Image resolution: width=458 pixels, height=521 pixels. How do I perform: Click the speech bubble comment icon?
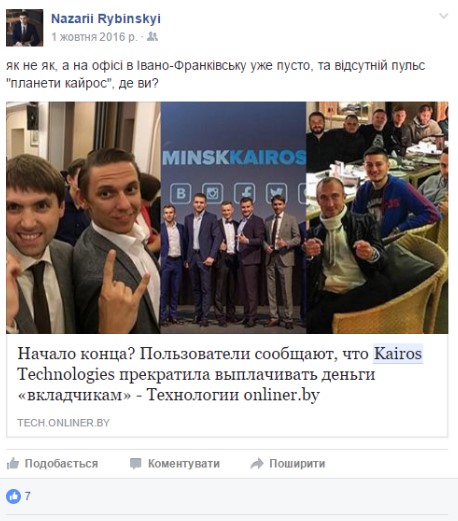pos(135,463)
